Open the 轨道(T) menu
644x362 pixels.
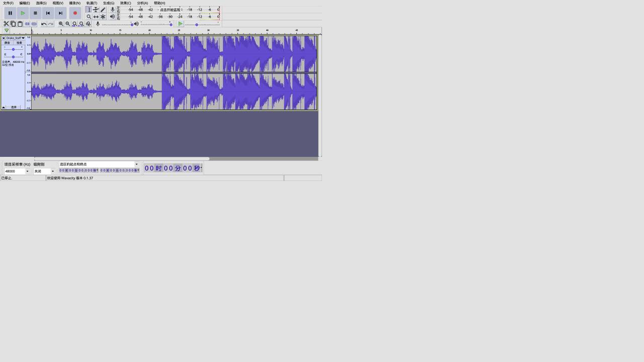[x=92, y=3]
